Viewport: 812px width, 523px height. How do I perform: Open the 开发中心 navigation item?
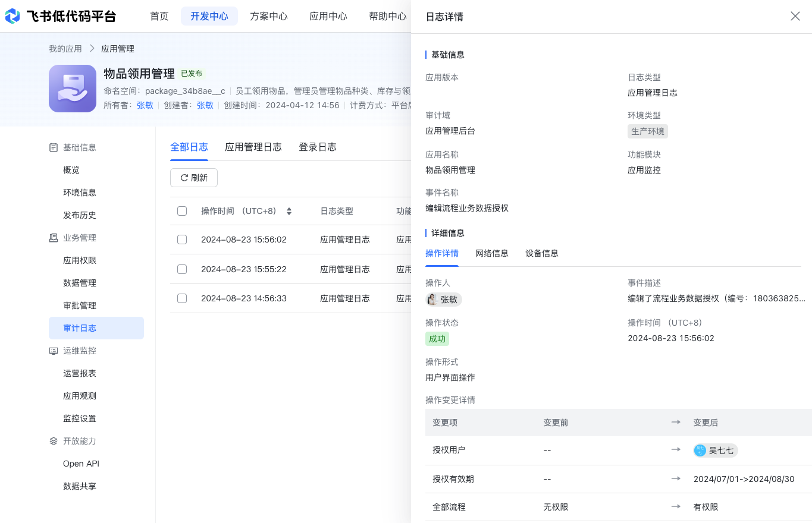click(209, 16)
